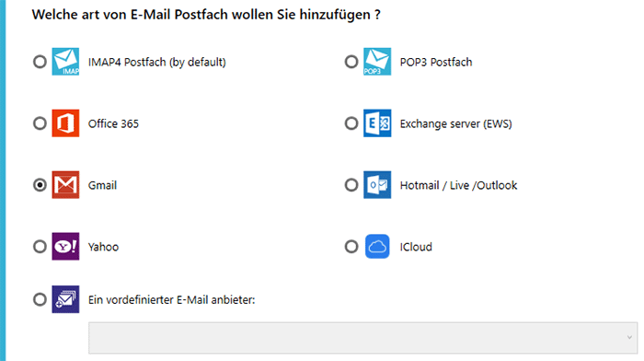This screenshot has width=644, height=361.
Task: Click the Hotmail / Outlook icon
Action: tap(377, 184)
